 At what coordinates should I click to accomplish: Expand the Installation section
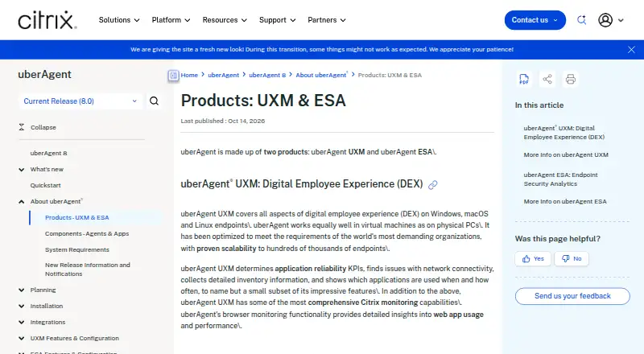pos(22,306)
